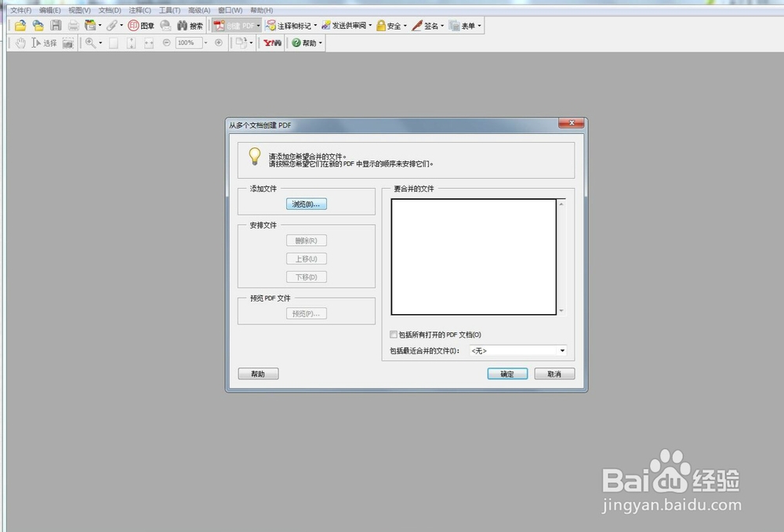Click the 上移(U) move up button

307,259
